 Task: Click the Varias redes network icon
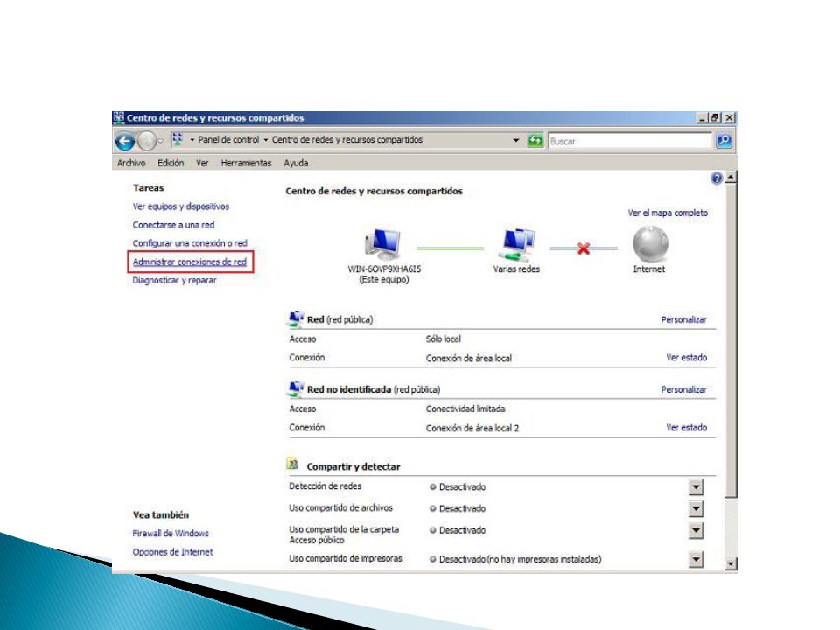coord(516,245)
